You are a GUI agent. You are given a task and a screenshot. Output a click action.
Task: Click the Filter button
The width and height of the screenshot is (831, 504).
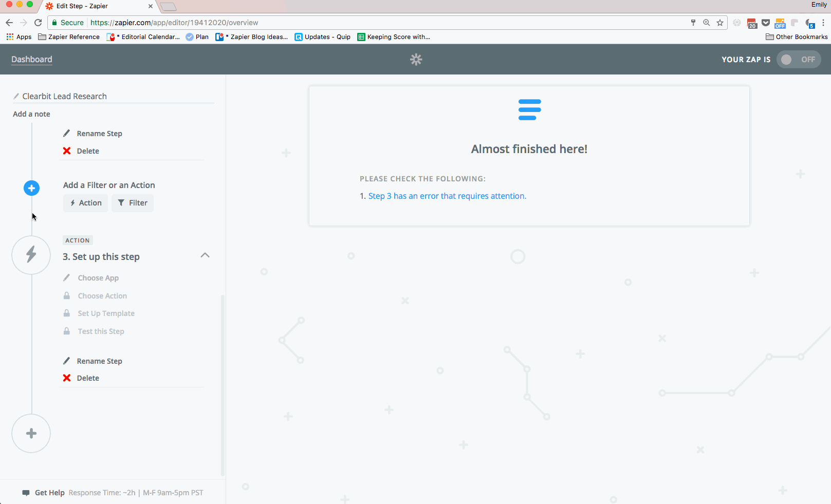pyautogui.click(x=133, y=203)
